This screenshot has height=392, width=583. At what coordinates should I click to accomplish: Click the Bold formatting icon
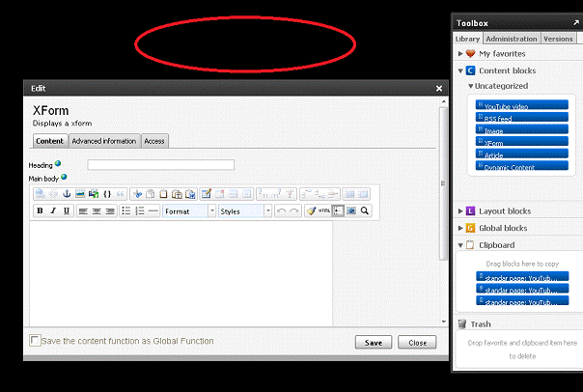[40, 210]
